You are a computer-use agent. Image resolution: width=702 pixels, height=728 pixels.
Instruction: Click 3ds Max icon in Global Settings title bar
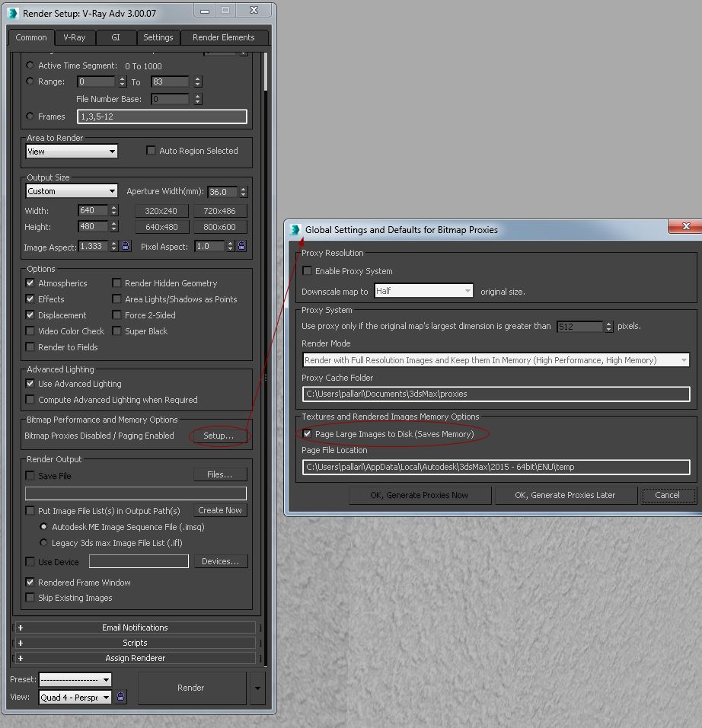coord(295,229)
